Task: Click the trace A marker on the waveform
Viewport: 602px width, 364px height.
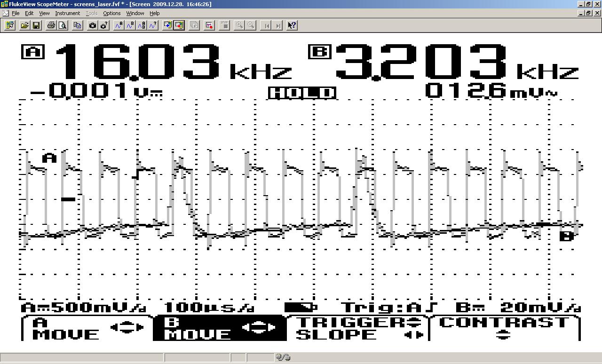Action: (49, 158)
